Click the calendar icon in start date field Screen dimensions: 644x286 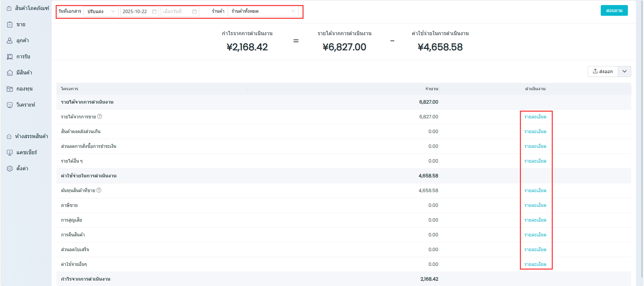point(154,11)
